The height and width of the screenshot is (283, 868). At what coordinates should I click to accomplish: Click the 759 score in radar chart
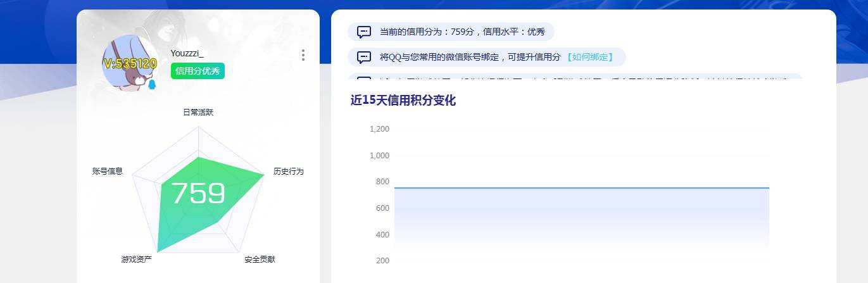[198, 193]
